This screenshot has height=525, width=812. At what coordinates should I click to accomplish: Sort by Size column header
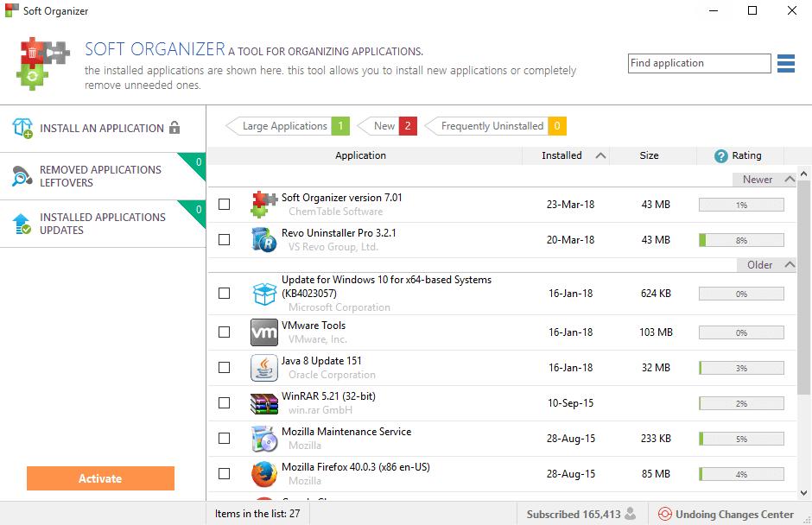click(x=649, y=155)
